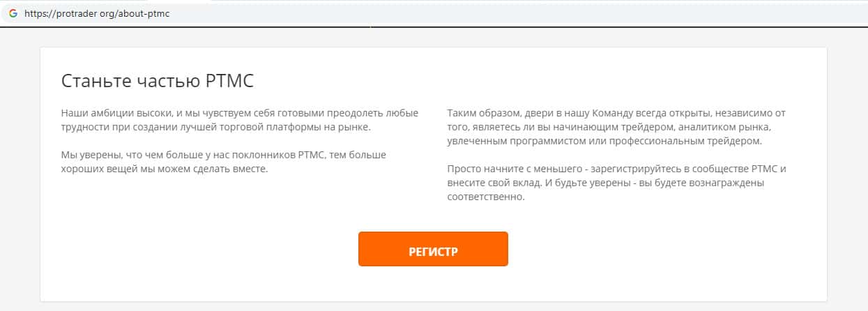Click the heading "Станьте частью PTMC"
The height and width of the screenshot is (311, 868).
coord(158,81)
